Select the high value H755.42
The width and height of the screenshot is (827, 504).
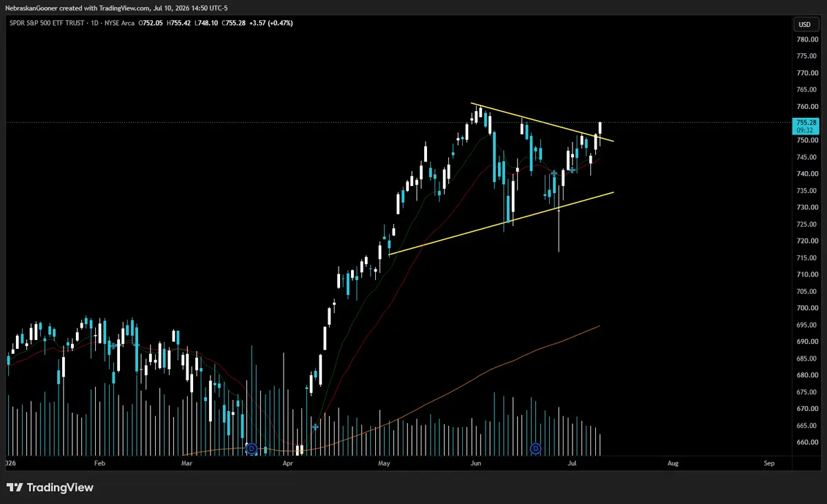tap(178, 23)
